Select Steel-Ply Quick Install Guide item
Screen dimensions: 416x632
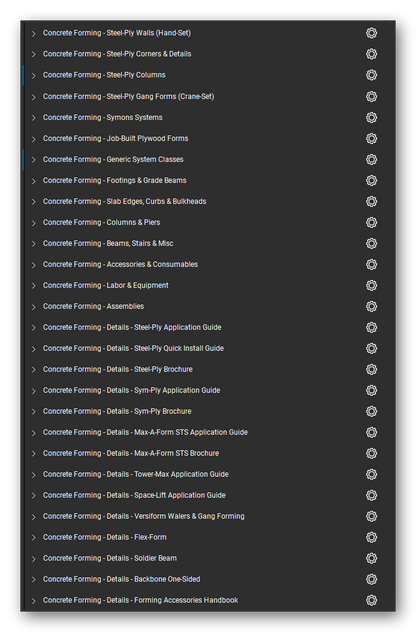pyautogui.click(x=133, y=348)
